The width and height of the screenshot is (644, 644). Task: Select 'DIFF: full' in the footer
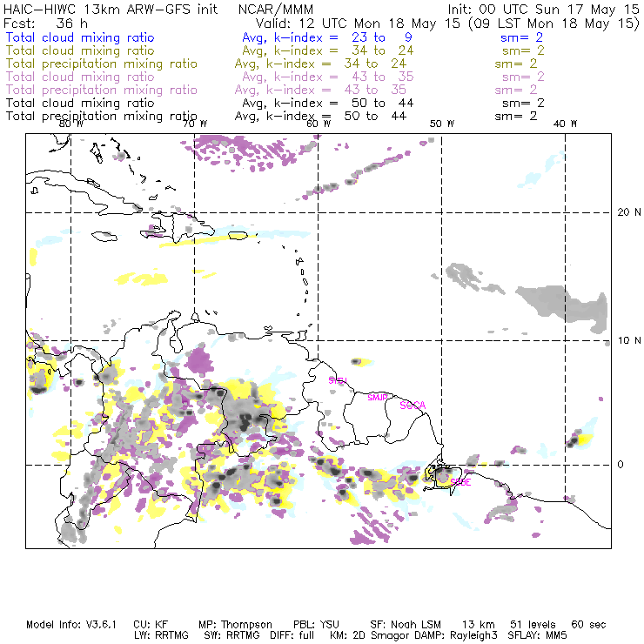(x=292, y=635)
